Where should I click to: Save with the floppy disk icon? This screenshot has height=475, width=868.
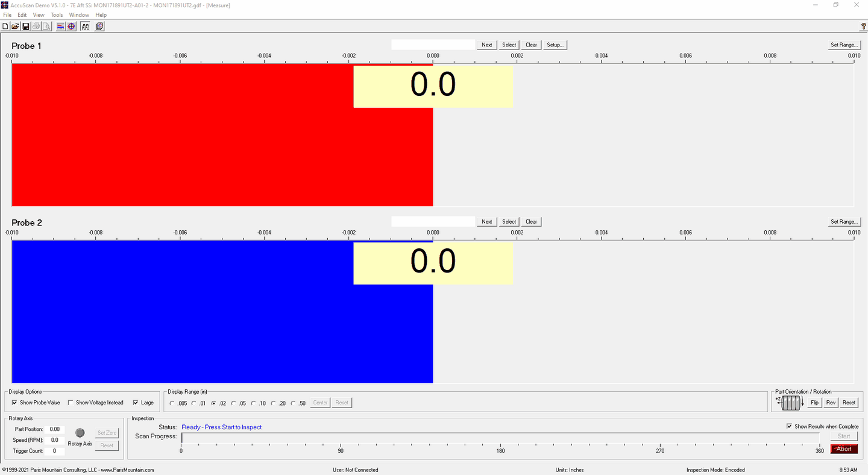pyautogui.click(x=25, y=27)
